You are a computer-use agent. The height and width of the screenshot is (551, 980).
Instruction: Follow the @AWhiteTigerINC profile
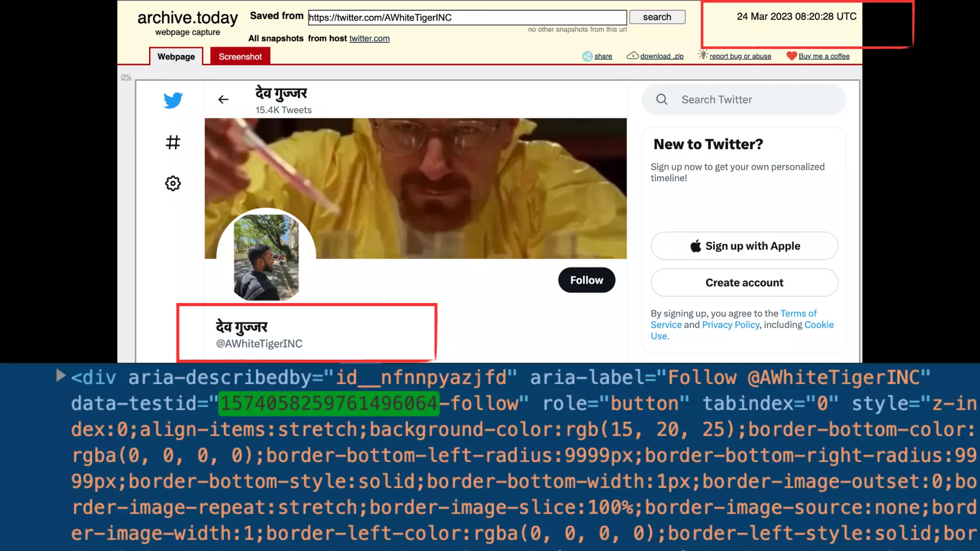586,280
